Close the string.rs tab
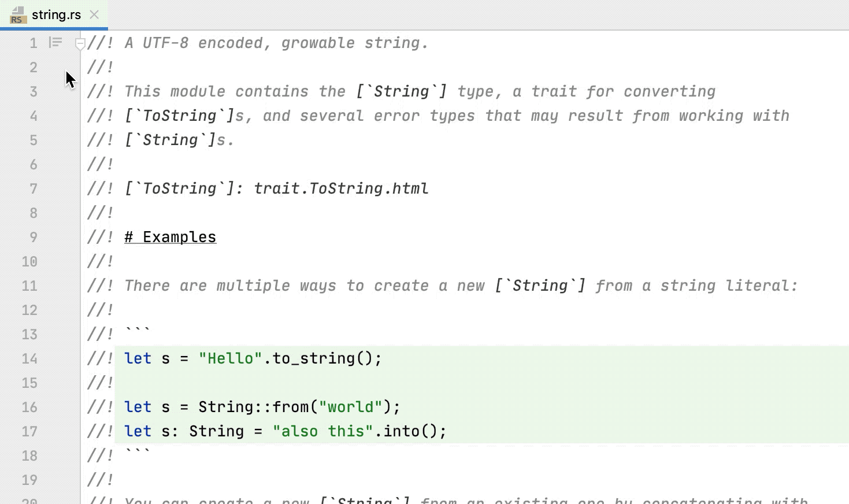Image resolution: width=849 pixels, height=504 pixels. point(94,15)
